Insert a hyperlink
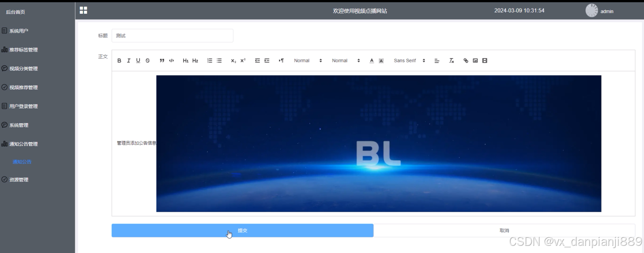The width and height of the screenshot is (644, 253). tap(466, 60)
